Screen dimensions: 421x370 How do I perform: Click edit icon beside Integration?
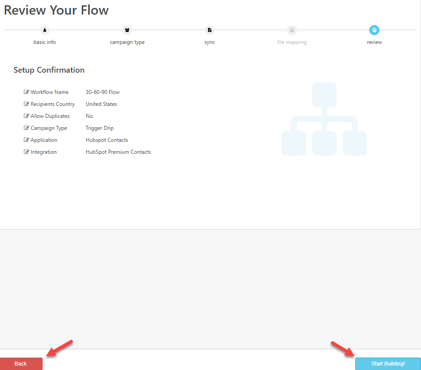(26, 152)
